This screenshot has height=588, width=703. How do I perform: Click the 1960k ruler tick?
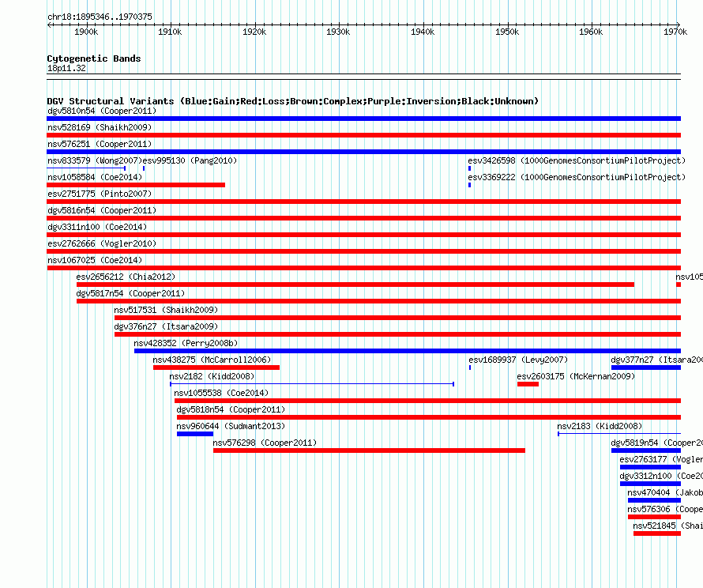click(591, 32)
